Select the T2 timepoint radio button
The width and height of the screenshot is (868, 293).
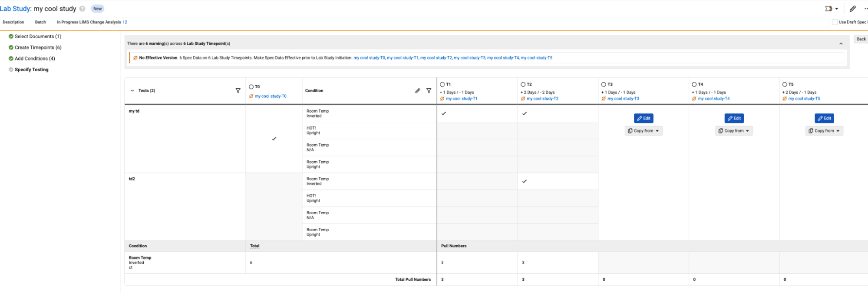coord(523,84)
